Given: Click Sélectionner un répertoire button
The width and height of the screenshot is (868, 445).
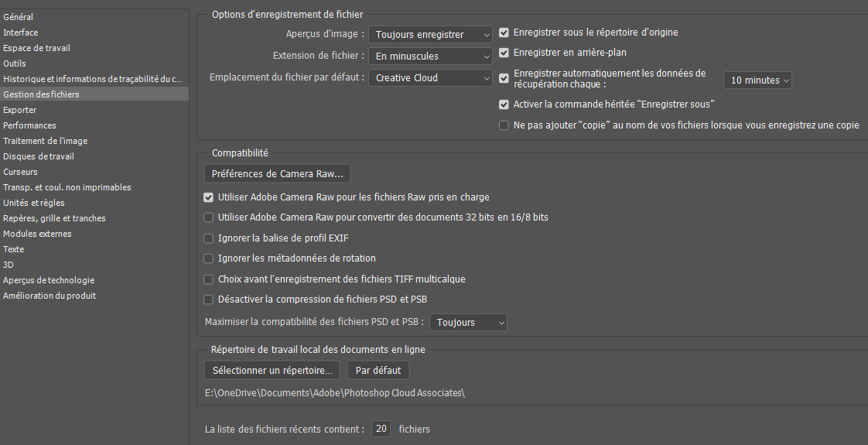Looking at the screenshot, I should coord(272,371).
